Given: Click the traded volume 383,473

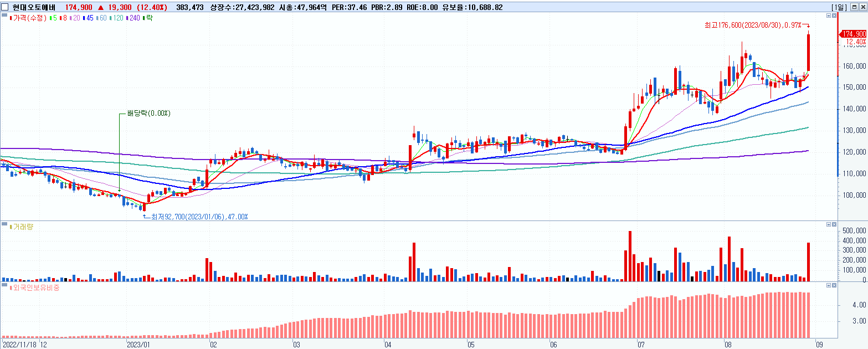Looking at the screenshot, I should 189,7.
